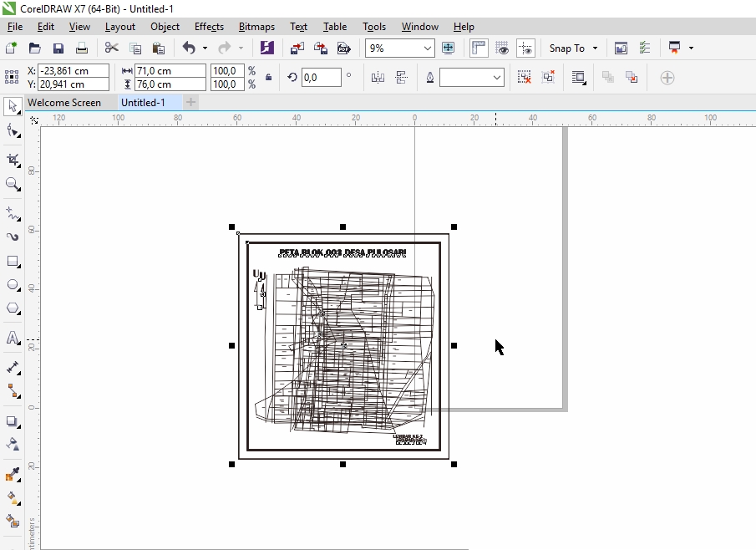
Task: Click the Import icon
Action: (297, 48)
